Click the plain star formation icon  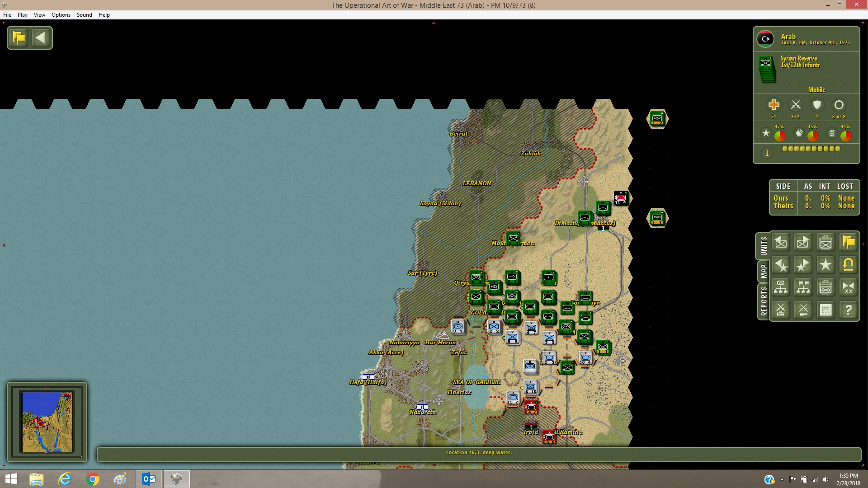click(x=826, y=265)
